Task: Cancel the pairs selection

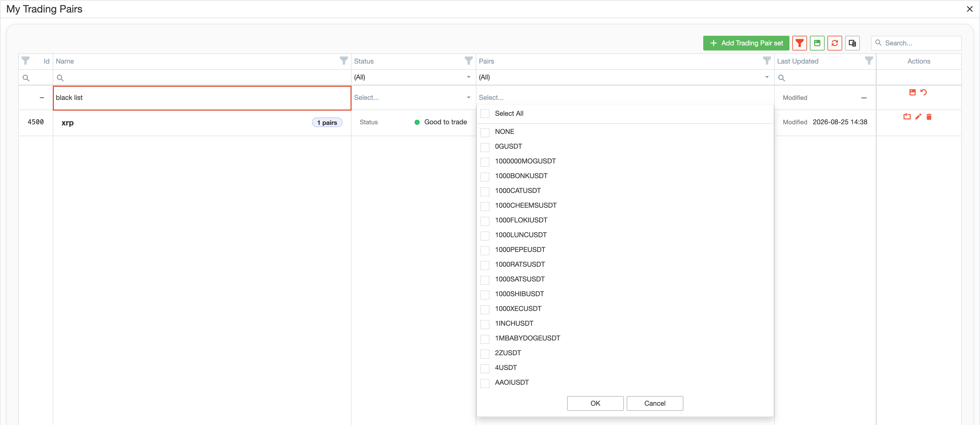Action: [x=654, y=403]
